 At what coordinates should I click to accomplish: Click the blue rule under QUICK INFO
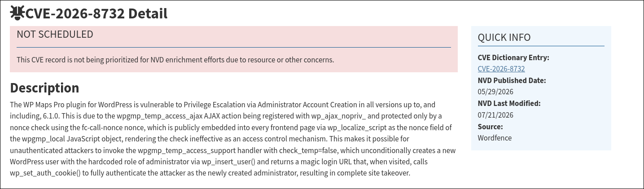pos(541,46)
